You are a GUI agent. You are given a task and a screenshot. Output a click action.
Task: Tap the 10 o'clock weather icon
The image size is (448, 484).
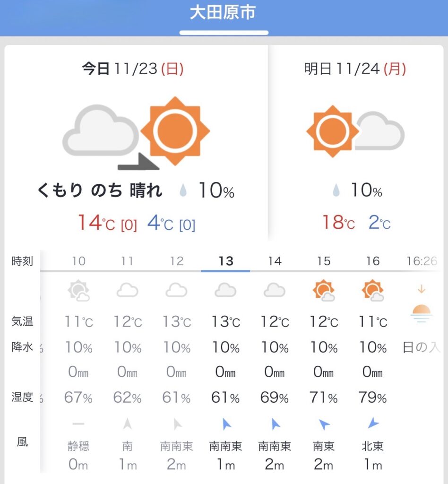(78, 290)
